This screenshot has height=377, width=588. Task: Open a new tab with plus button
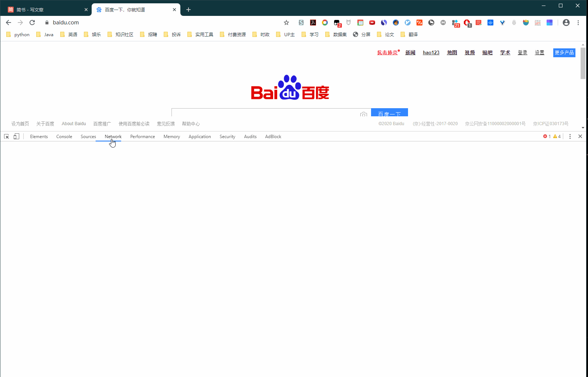(x=188, y=10)
